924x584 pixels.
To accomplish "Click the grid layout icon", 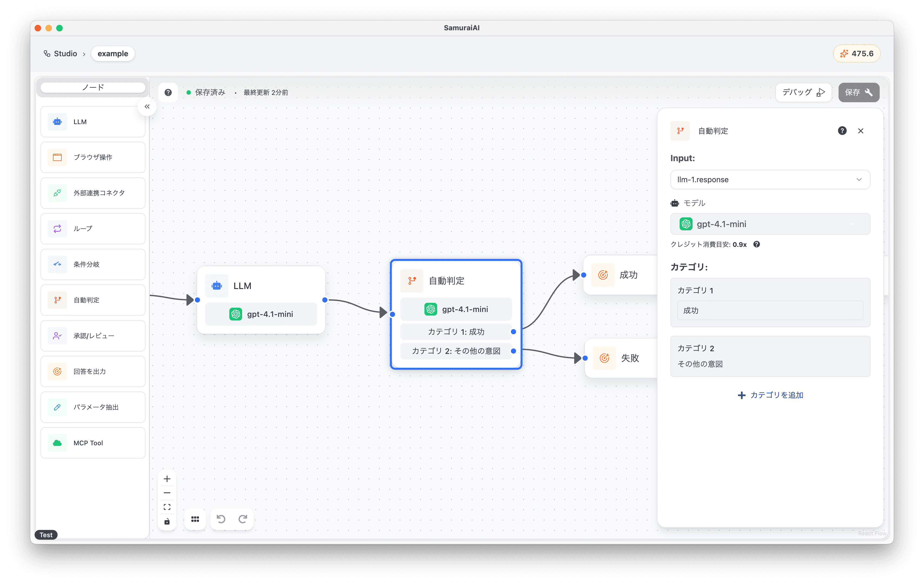I will (x=195, y=519).
